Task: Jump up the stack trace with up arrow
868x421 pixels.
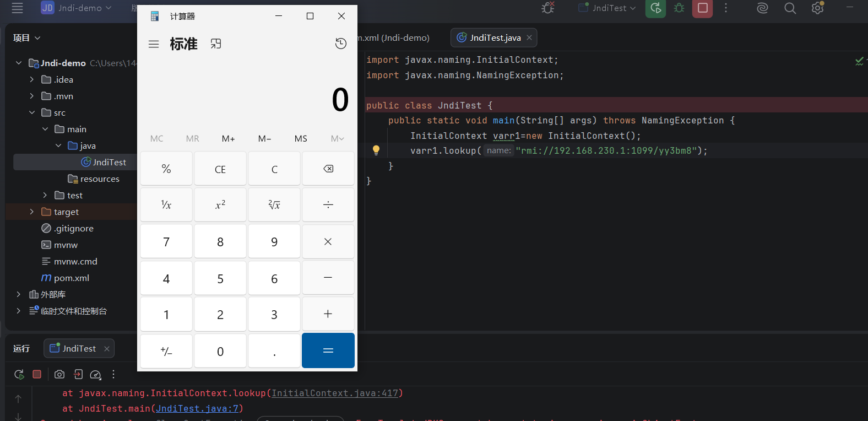Action: tap(18, 398)
